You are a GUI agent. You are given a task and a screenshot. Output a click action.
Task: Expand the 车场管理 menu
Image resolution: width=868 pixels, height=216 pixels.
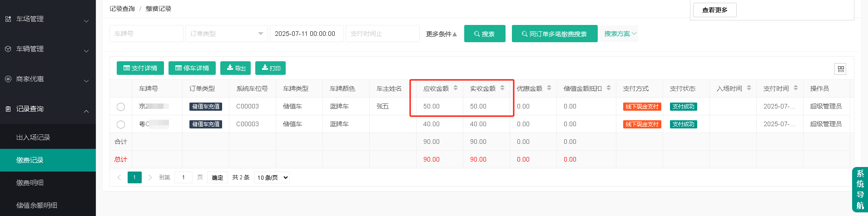86,21
